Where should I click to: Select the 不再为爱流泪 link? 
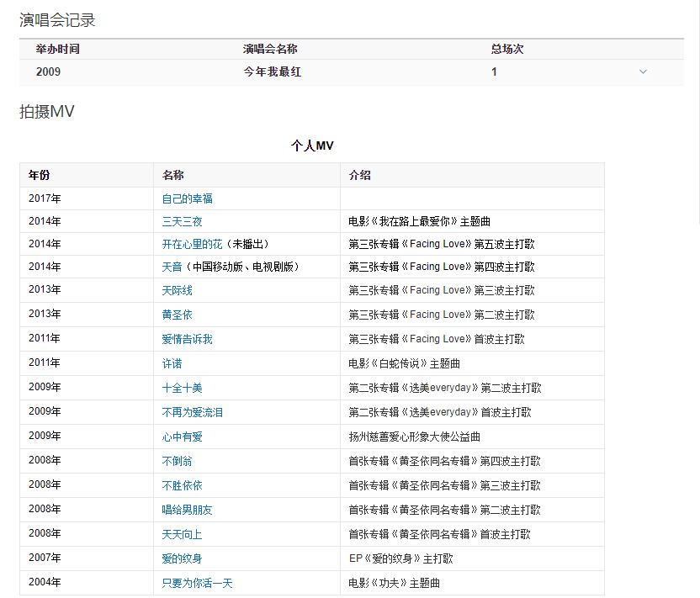tap(192, 412)
